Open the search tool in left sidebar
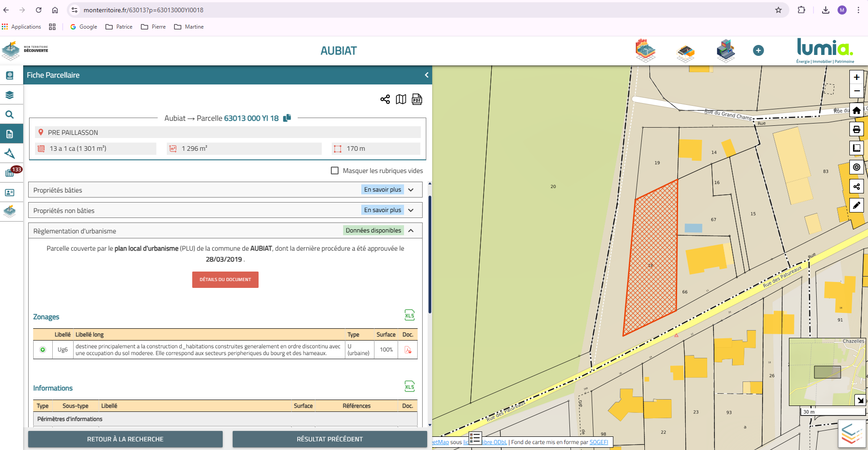 (x=10, y=114)
